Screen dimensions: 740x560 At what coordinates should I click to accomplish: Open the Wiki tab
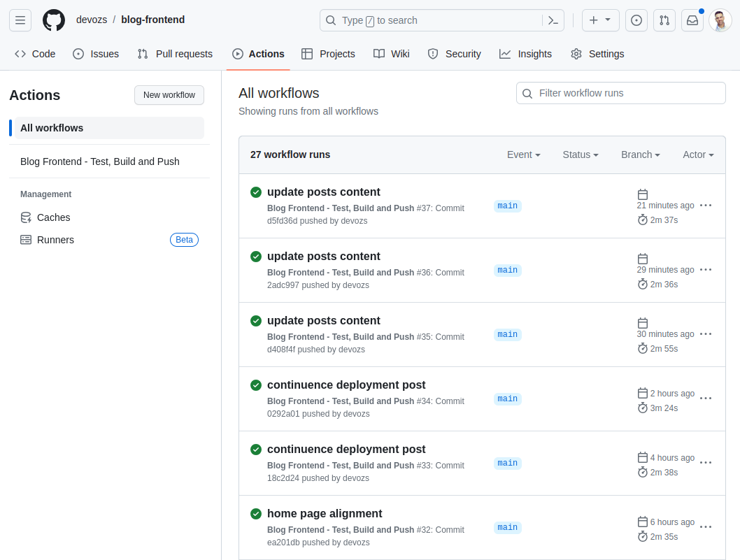pyautogui.click(x=391, y=54)
